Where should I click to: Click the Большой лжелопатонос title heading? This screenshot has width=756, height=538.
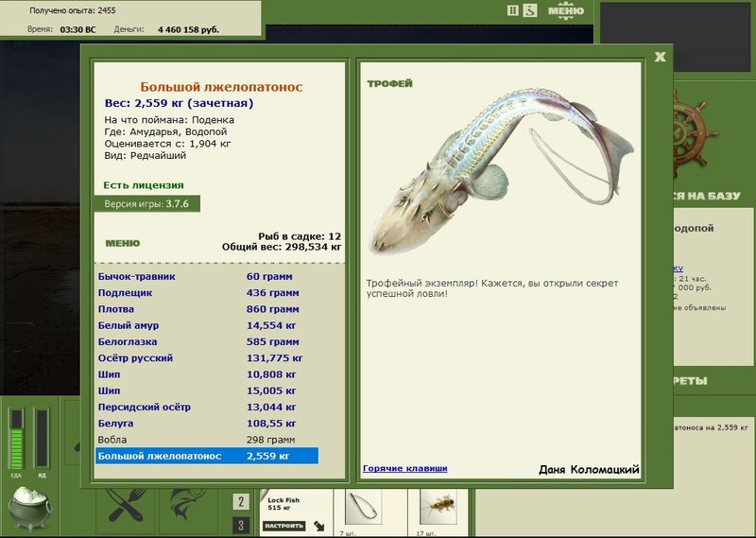[221, 87]
